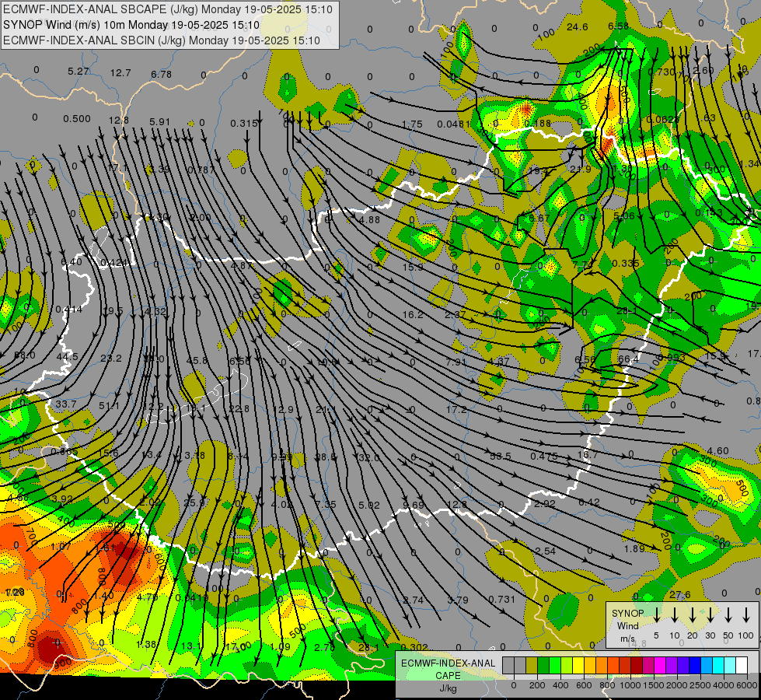
Task: Click the 7.35 value on the map
Action: coord(325,504)
